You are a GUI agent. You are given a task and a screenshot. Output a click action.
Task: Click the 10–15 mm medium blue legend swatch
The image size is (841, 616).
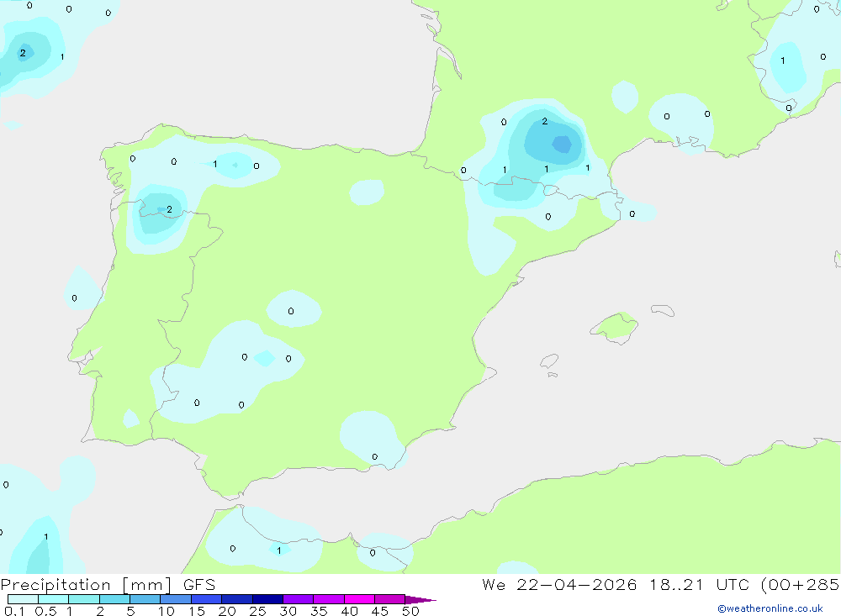pyautogui.click(x=176, y=599)
